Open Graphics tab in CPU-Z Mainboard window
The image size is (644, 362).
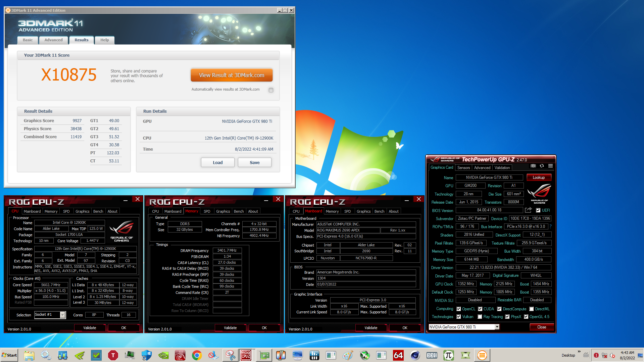coord(364,211)
